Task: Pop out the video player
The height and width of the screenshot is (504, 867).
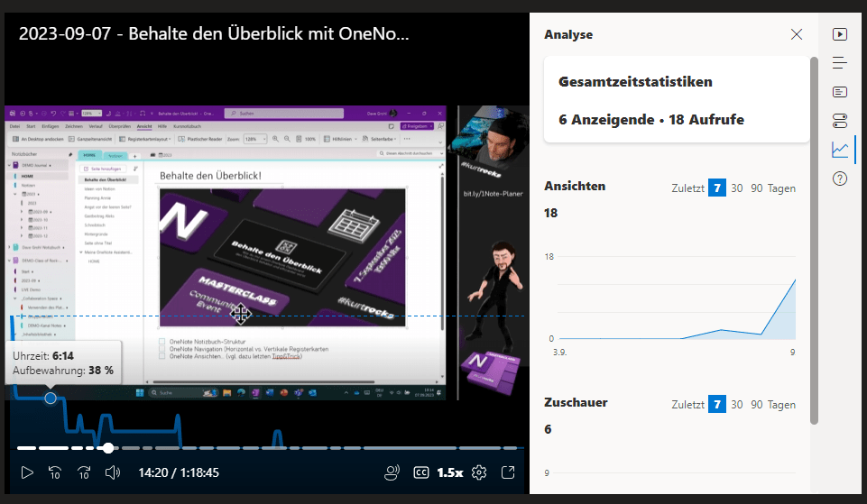Action: (x=508, y=472)
